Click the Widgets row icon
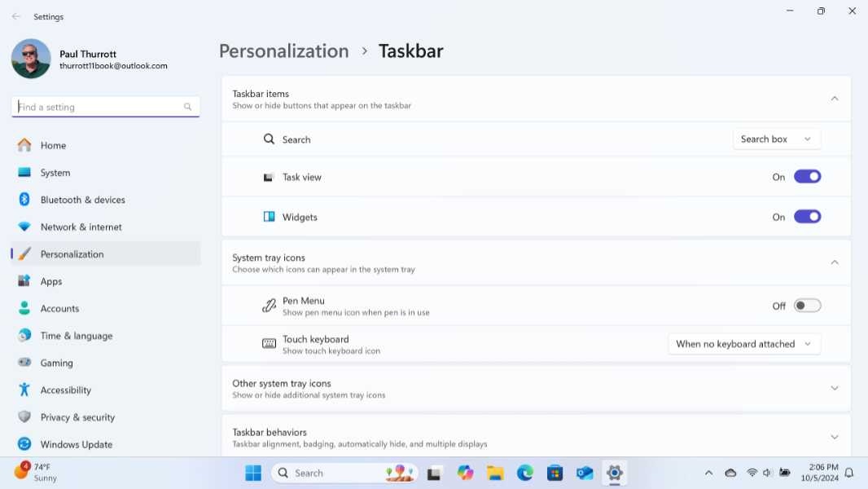Screen dimensions: 868x489 (269, 217)
